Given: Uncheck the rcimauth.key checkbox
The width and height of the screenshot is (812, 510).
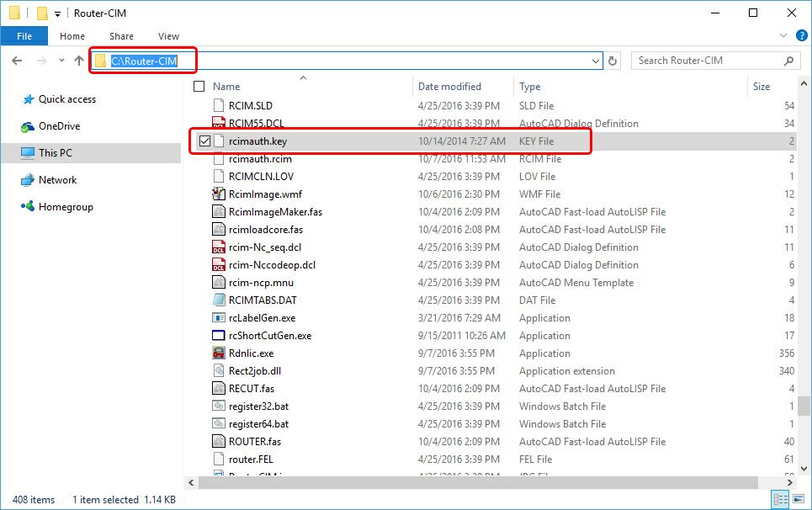Looking at the screenshot, I should click(204, 141).
